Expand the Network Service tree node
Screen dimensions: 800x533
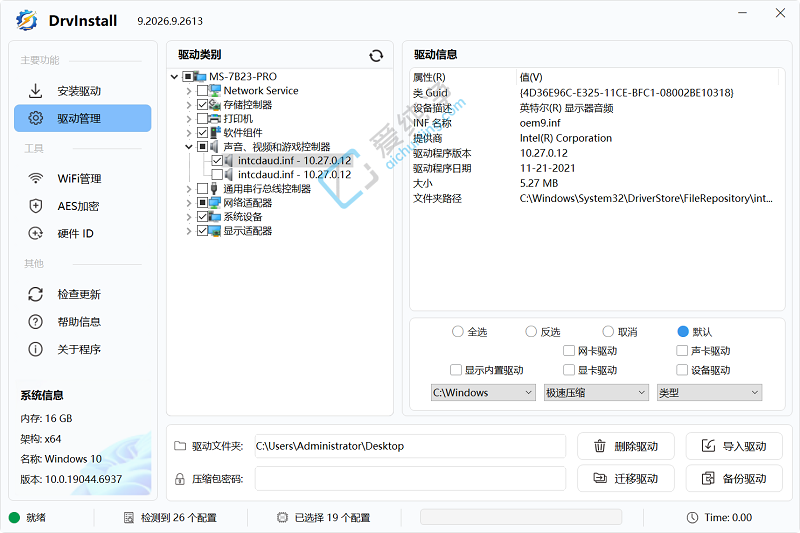[189, 91]
